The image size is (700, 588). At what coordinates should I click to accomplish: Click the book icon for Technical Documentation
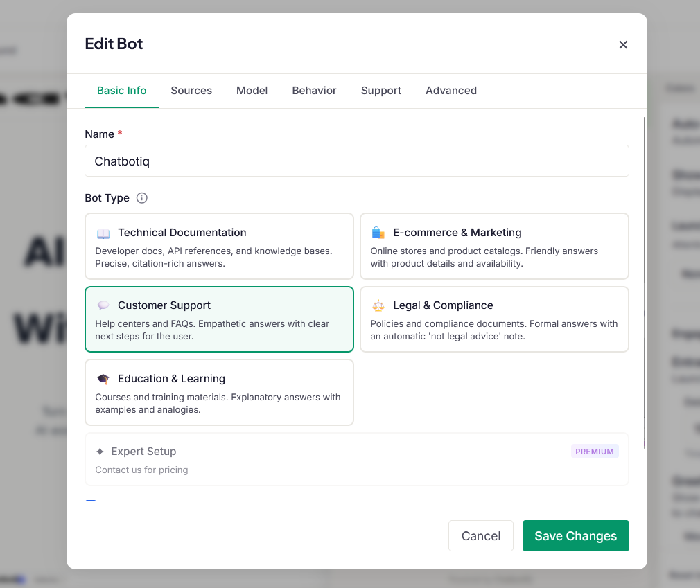pos(103,233)
